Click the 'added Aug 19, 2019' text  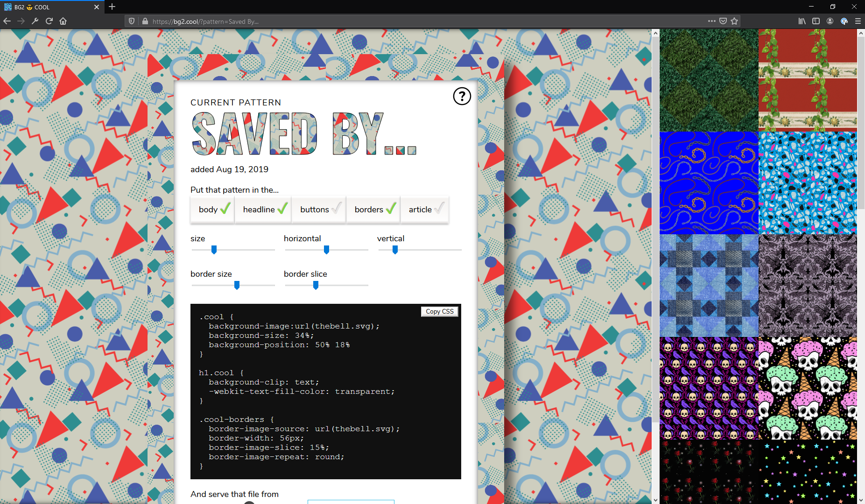229,169
